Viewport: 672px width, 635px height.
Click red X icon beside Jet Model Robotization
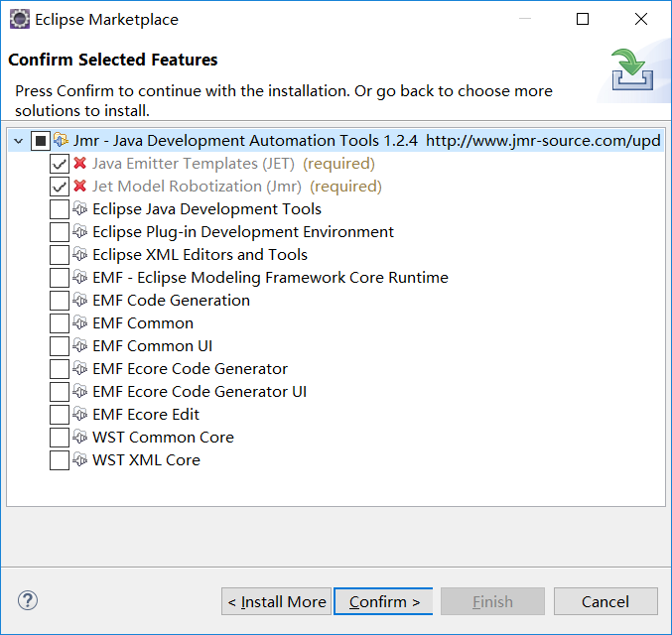click(x=79, y=186)
